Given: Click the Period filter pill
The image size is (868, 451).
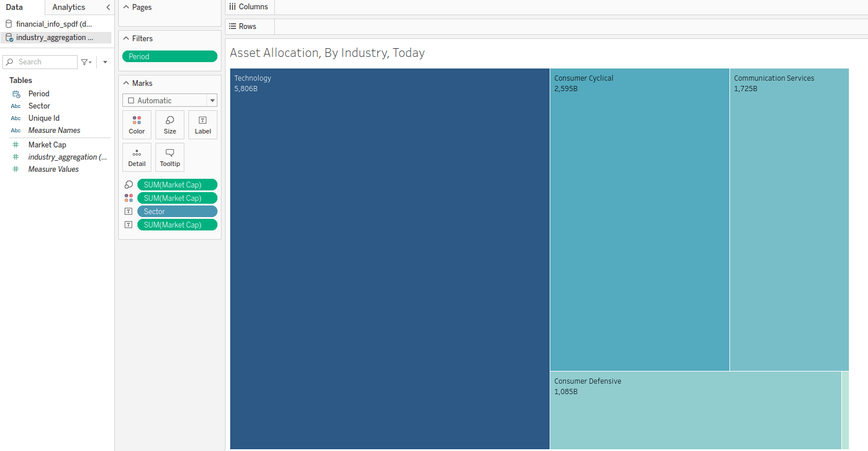Looking at the screenshot, I should [170, 56].
